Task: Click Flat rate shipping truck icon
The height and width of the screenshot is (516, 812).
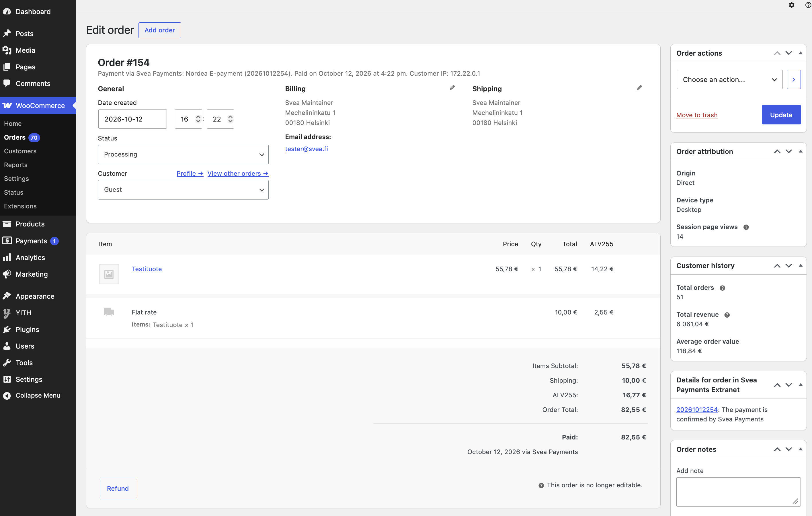Action: click(109, 311)
